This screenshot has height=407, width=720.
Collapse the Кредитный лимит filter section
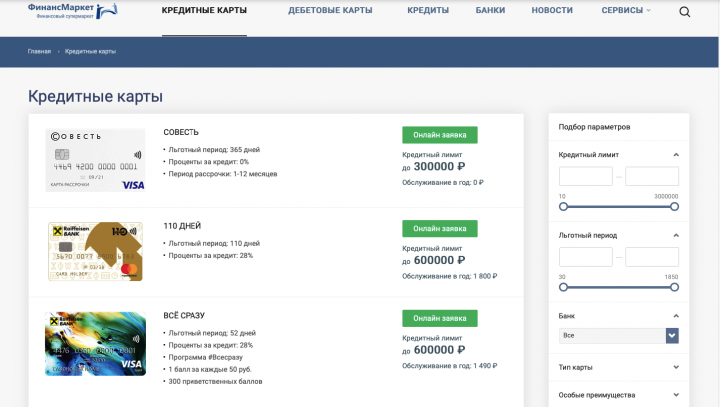coord(676,155)
